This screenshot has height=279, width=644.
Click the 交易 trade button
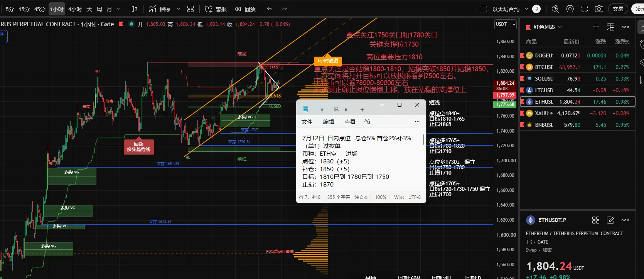click(618, 9)
